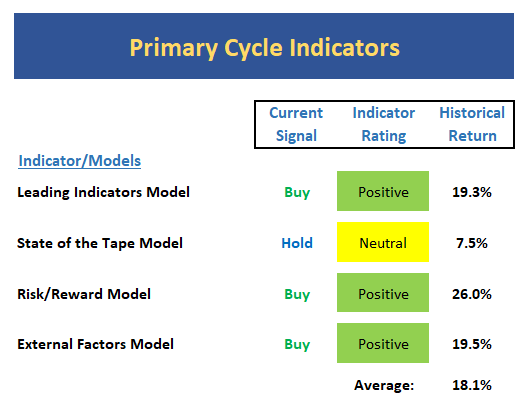This screenshot has width=526, height=407.
Task: Click the State of the Tape Model label
Action: coord(100,243)
